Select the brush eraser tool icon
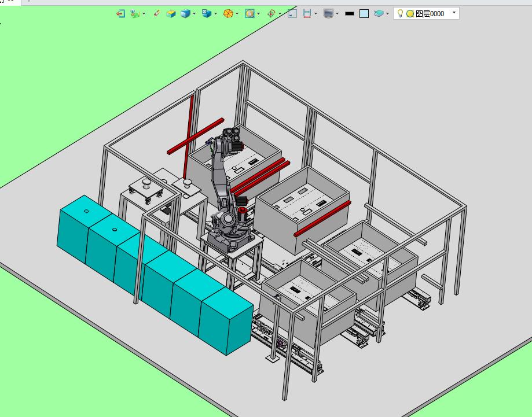532x417 pixels. [x=157, y=13]
